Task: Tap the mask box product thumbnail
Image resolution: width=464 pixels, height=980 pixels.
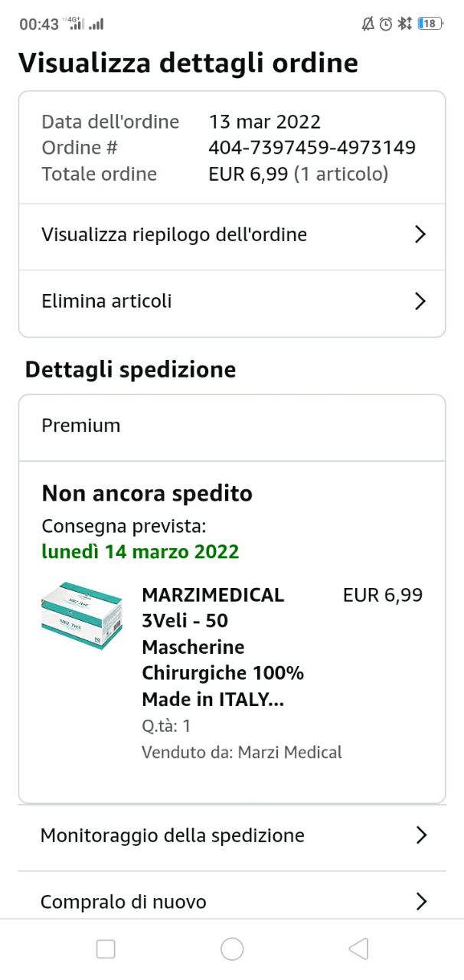Action: (82, 615)
